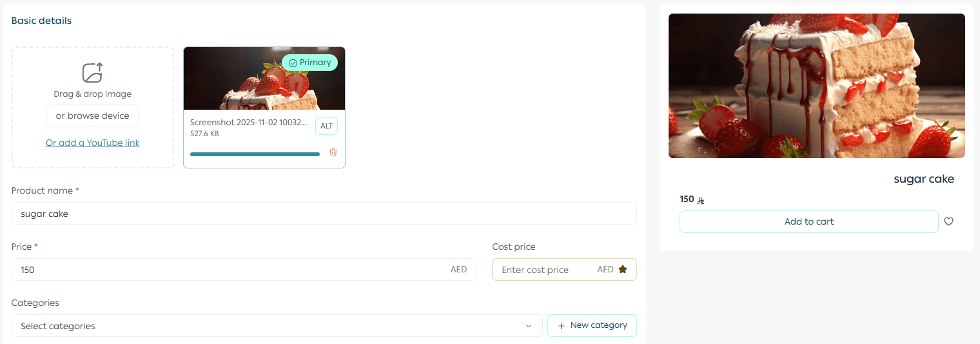
Task: Expand categories using the chevron arrow
Action: point(529,326)
